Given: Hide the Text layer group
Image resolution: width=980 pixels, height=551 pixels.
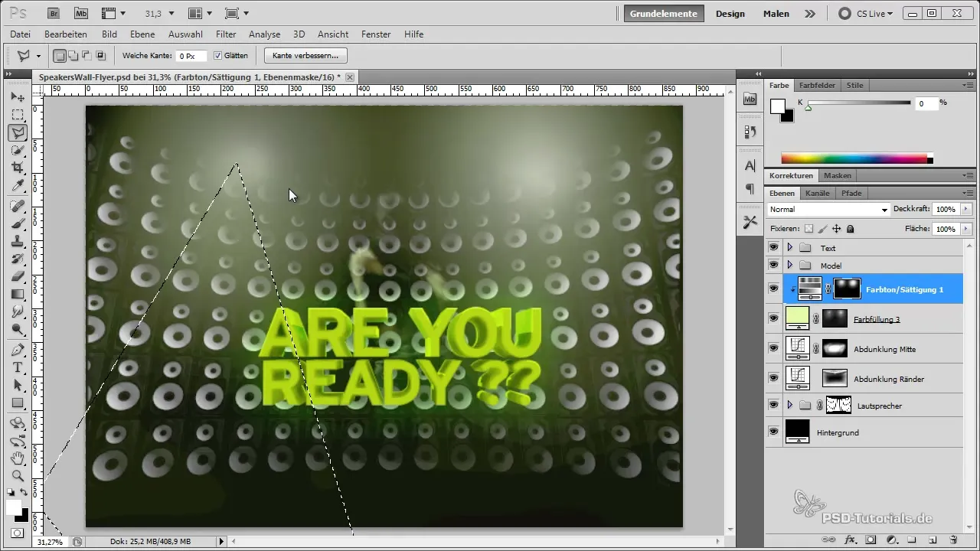Looking at the screenshot, I should point(773,248).
